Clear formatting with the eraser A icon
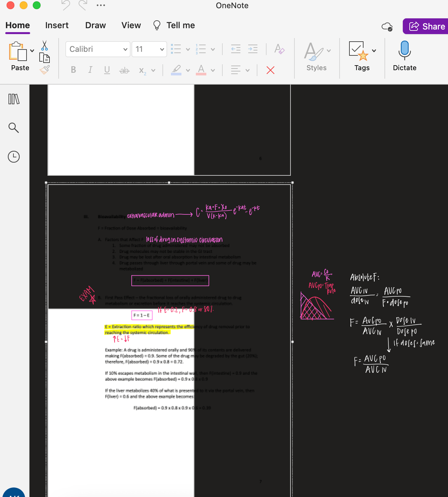Viewport: 448px width, 497px height. tap(279, 49)
